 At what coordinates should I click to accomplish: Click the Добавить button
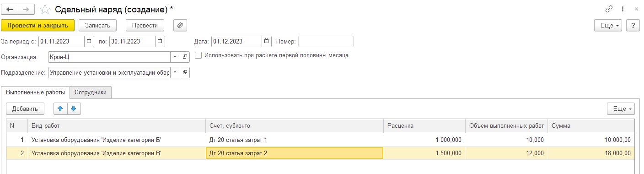(x=25, y=109)
